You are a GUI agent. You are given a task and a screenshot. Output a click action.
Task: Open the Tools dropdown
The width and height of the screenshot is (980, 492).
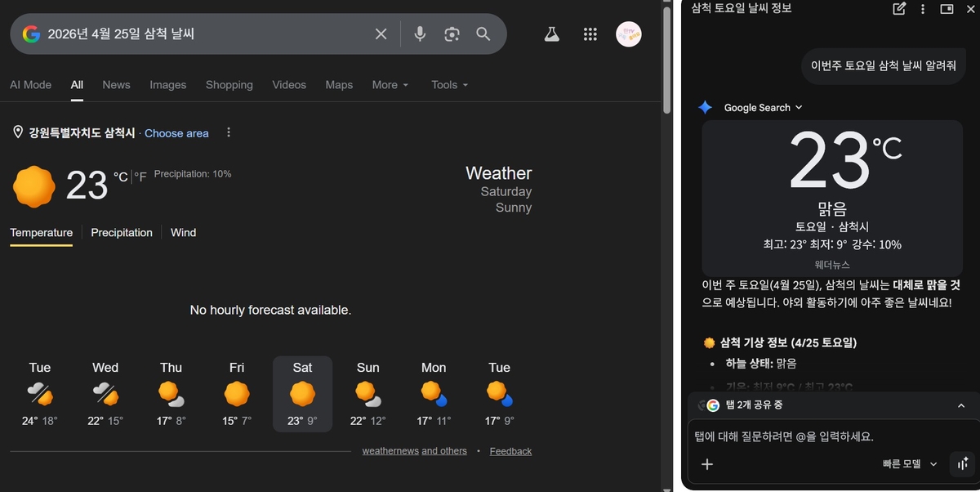[449, 85]
